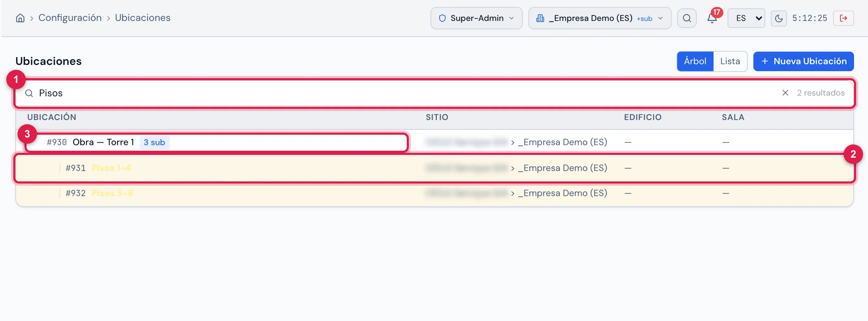Image resolution: width=868 pixels, height=321 pixels.
Task: Click the #932 ID text
Action: tap(75, 193)
